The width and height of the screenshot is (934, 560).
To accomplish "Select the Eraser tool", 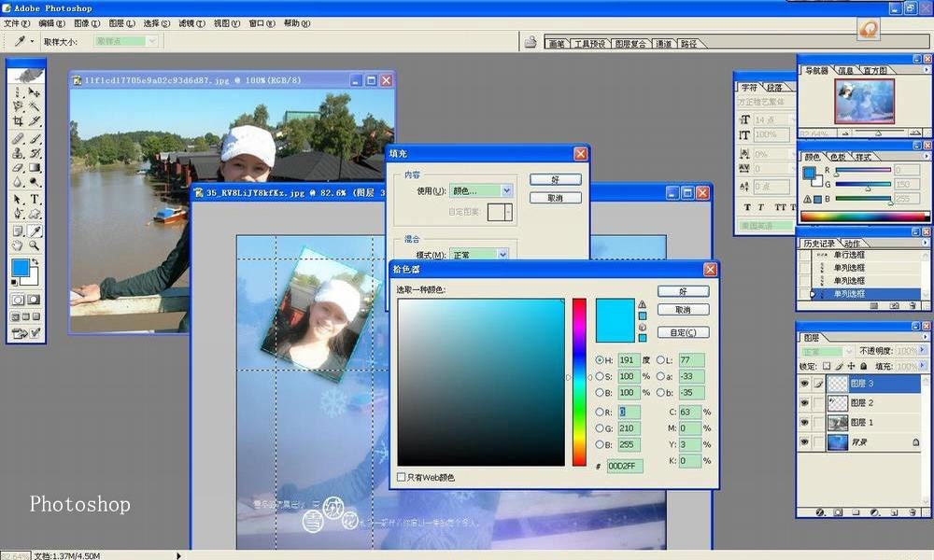I will tap(19, 168).
